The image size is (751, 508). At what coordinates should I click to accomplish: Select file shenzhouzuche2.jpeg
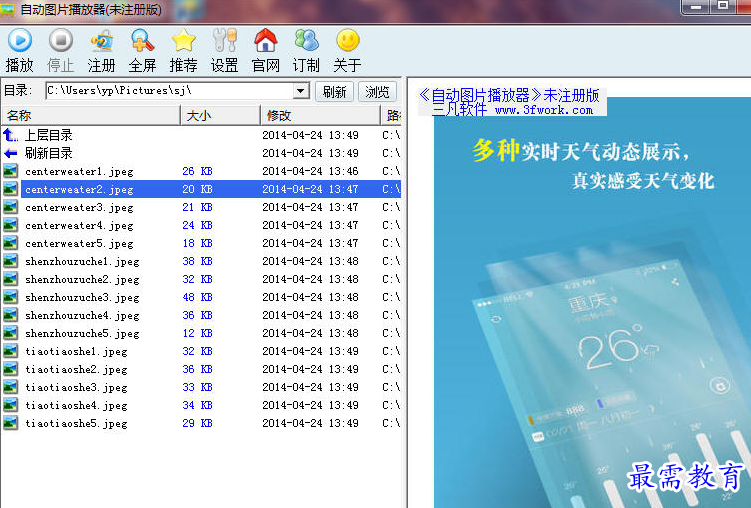coord(82,279)
